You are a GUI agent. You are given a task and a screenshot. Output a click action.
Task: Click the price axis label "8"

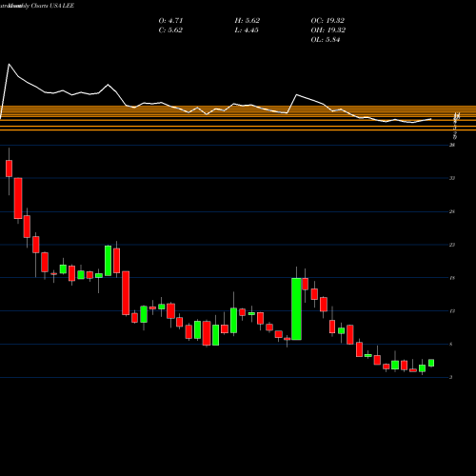click(x=451, y=345)
